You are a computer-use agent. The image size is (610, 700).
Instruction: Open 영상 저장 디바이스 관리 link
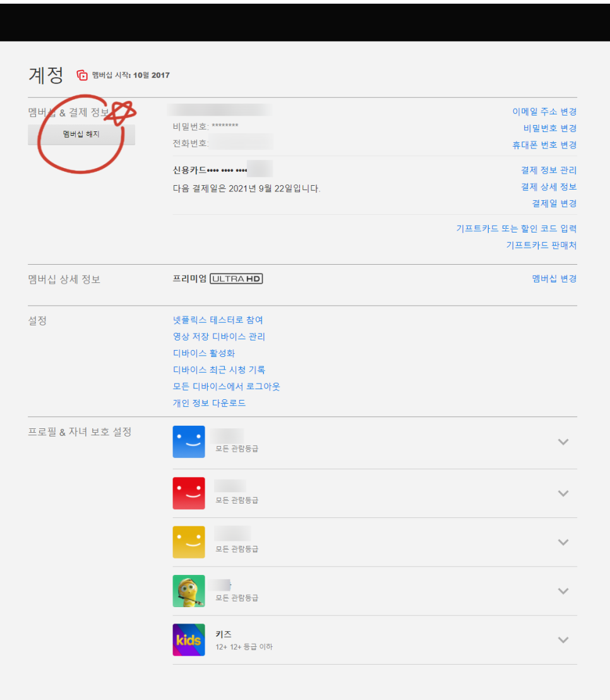click(219, 337)
